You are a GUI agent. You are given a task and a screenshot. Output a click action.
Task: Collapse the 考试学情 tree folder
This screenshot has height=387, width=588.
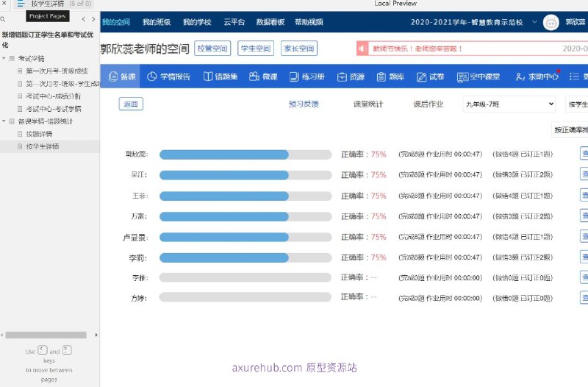pos(4,58)
